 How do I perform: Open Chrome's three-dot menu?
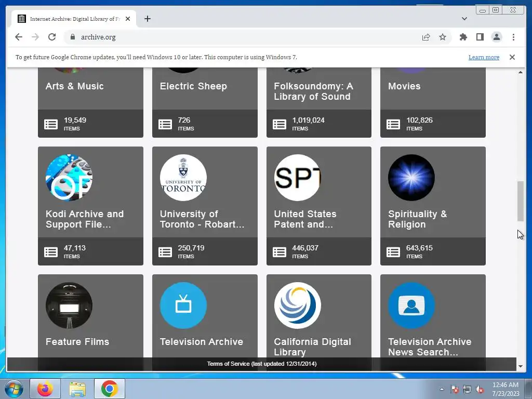tap(513, 37)
